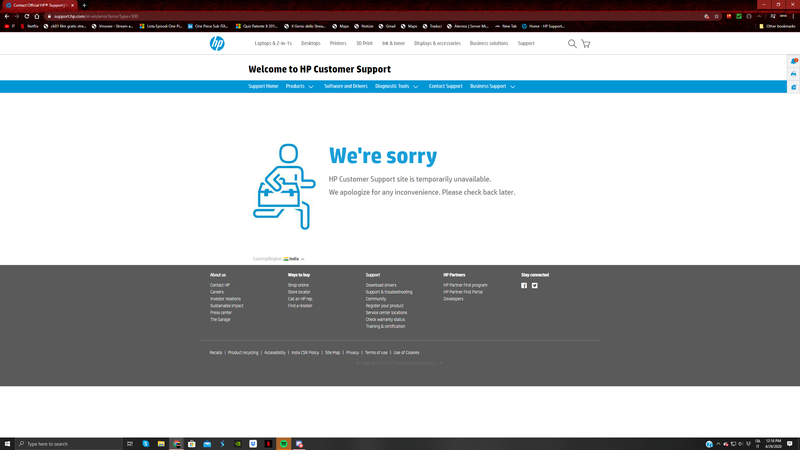800x450 pixels.
Task: Bookmark this page with the star
Action: [x=716, y=16]
